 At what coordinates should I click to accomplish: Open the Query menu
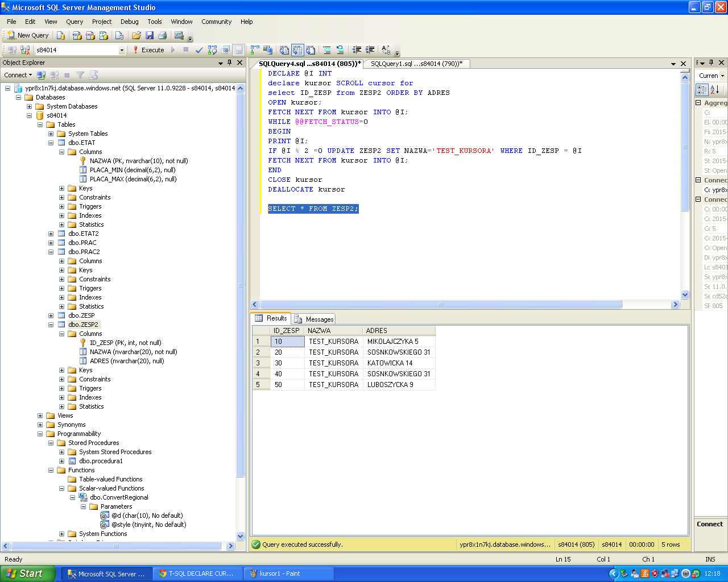pyautogui.click(x=75, y=22)
